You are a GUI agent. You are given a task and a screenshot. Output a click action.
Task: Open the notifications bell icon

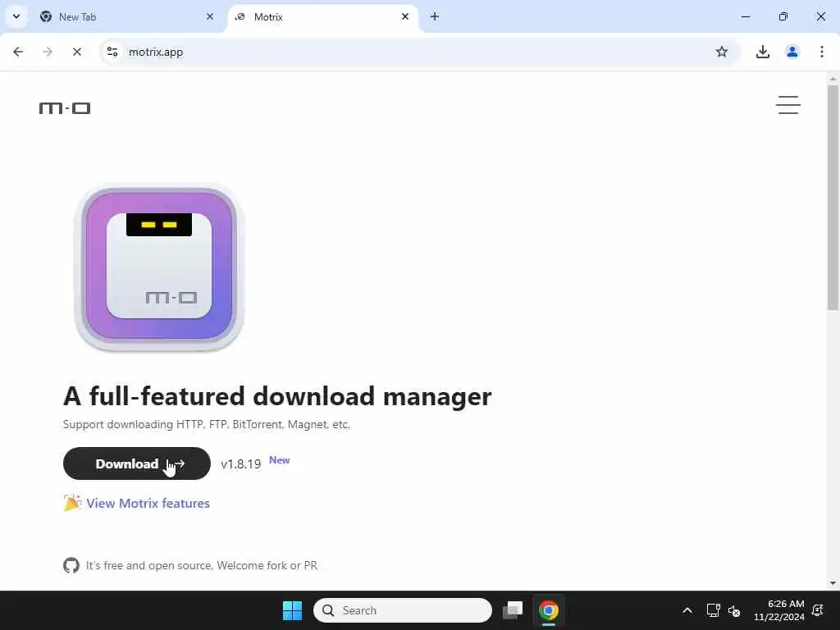(x=818, y=610)
